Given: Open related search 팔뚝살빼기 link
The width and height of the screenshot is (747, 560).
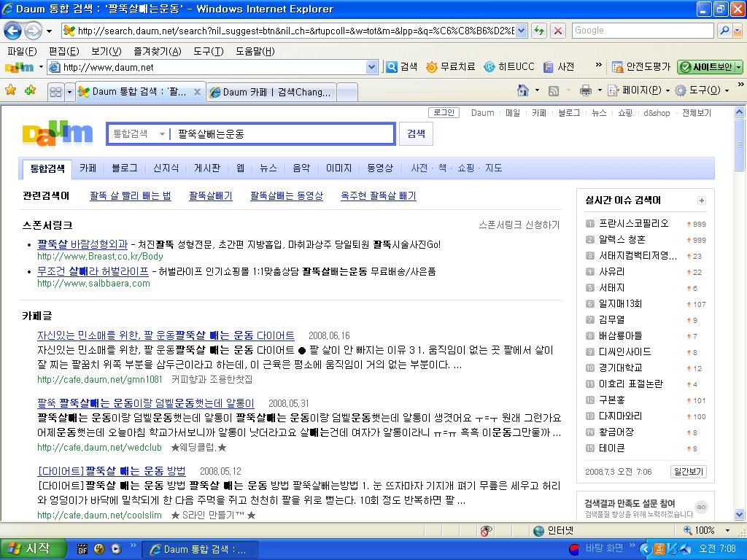Looking at the screenshot, I should pyautogui.click(x=211, y=196).
